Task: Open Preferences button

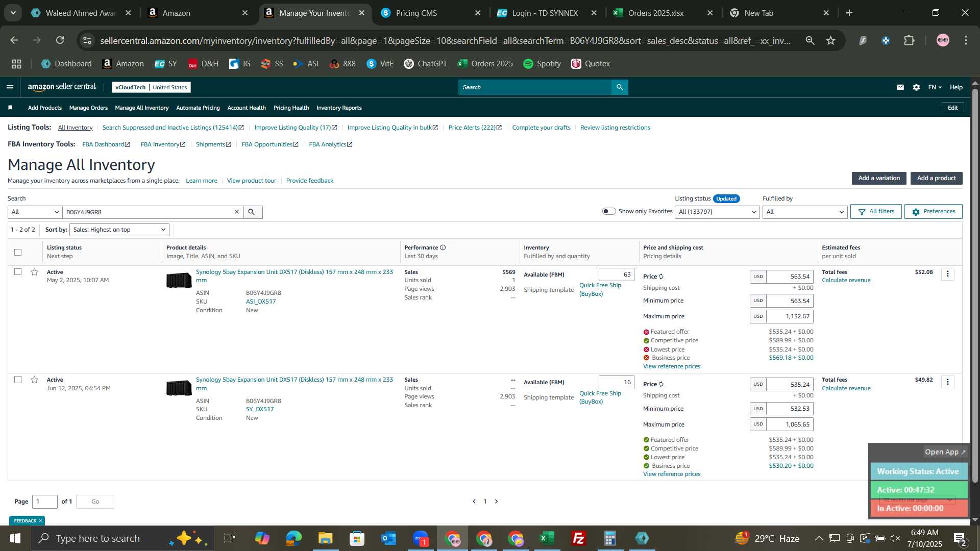Action: pos(934,211)
